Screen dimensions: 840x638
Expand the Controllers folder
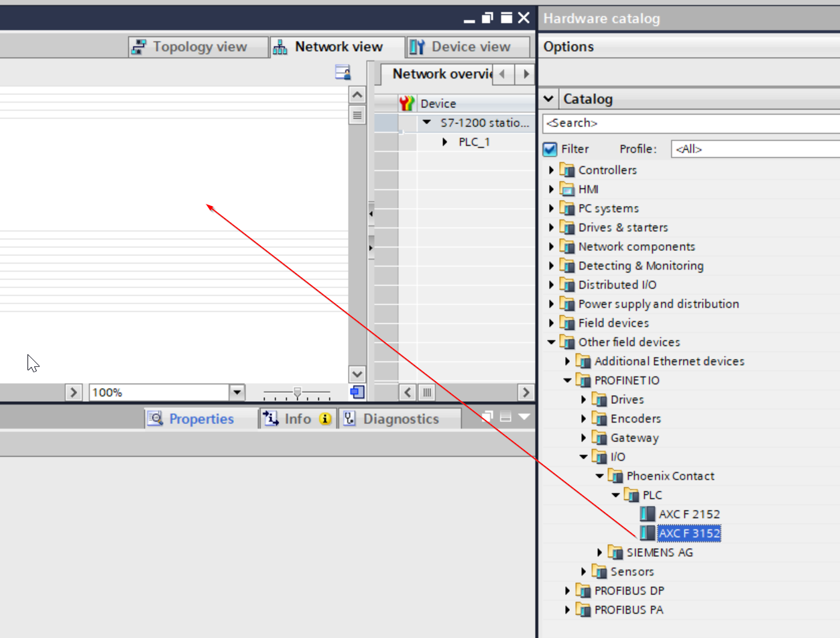[x=552, y=170]
